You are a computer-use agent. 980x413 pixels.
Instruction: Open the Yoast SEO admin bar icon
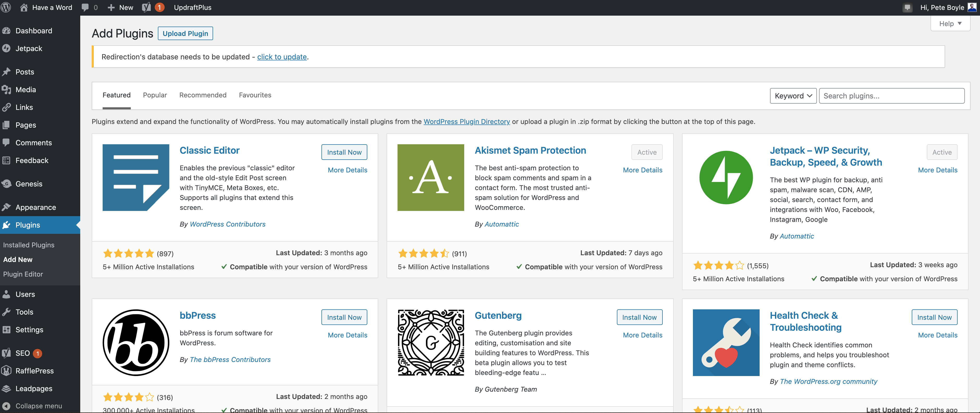(x=146, y=7)
